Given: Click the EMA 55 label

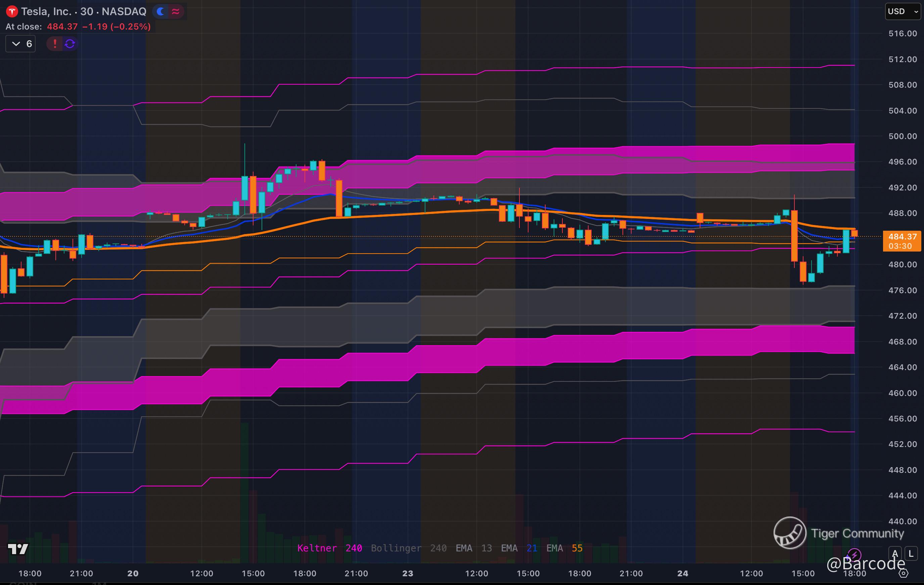Looking at the screenshot, I should [564, 548].
